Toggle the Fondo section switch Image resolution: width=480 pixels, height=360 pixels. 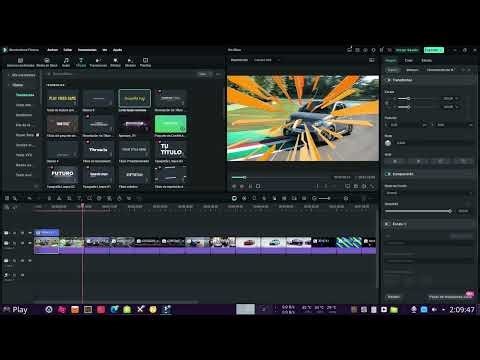coord(388,224)
